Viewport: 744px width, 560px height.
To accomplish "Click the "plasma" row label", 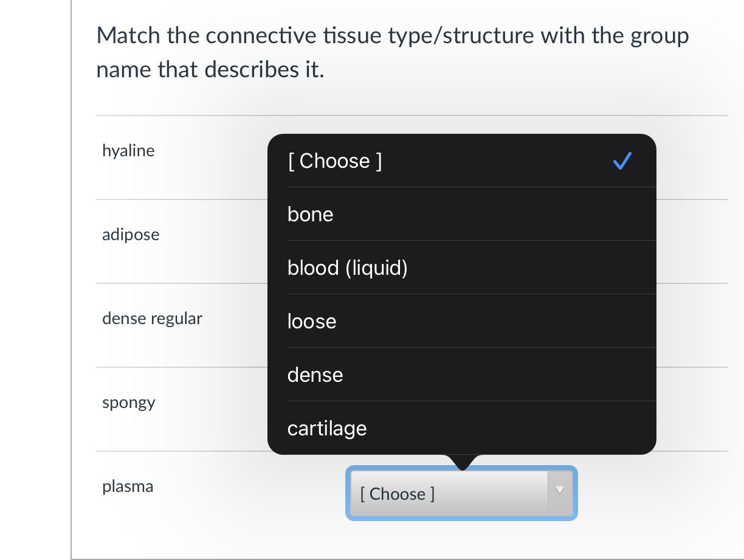I will tap(128, 486).
